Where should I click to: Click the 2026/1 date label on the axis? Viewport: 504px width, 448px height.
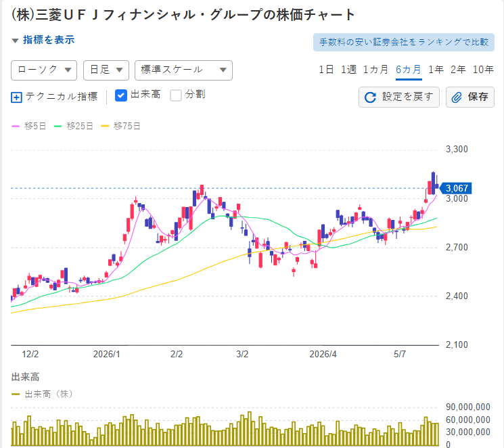click(106, 355)
